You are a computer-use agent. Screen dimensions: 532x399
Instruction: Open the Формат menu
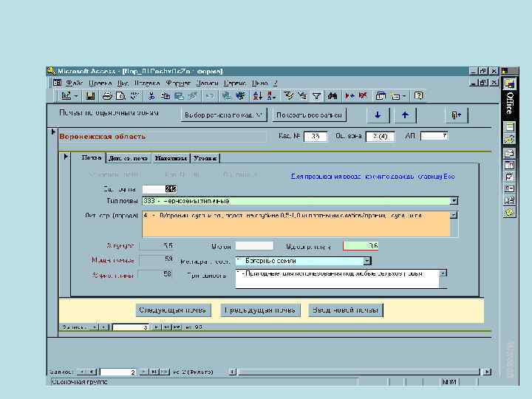[178, 83]
